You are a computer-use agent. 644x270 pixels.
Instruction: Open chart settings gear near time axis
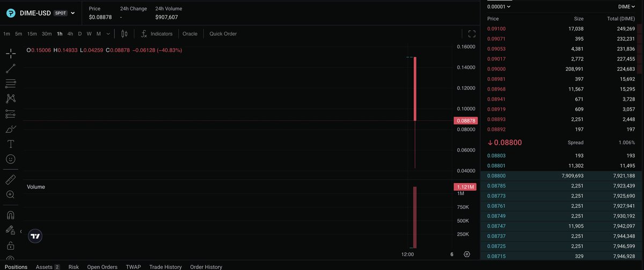click(467, 254)
